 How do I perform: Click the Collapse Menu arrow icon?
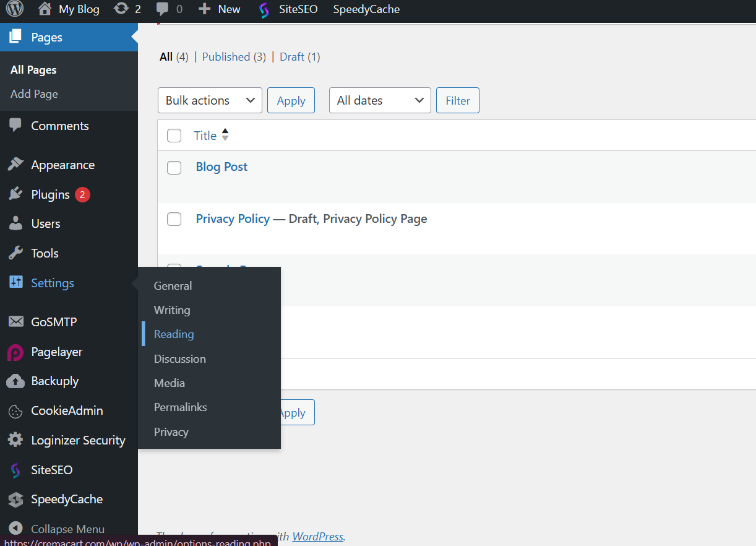(x=15, y=529)
